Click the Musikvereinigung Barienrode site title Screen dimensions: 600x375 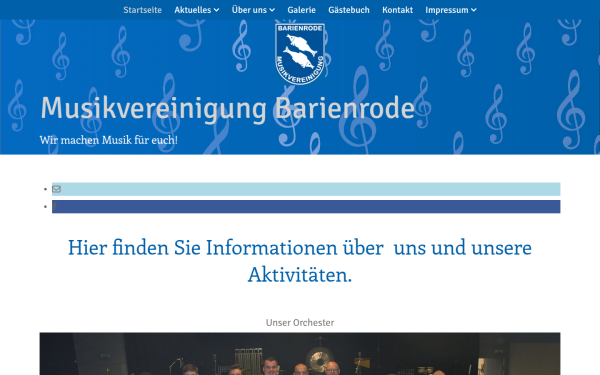(228, 109)
